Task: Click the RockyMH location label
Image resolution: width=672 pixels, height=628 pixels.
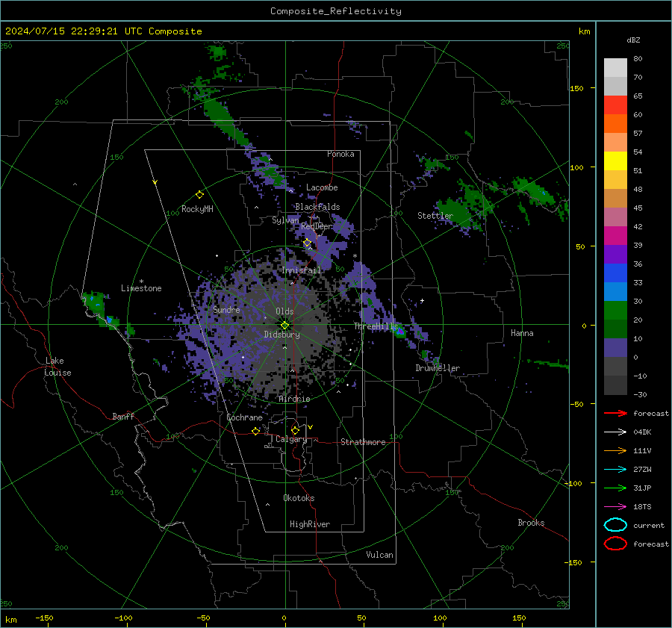Action: pyautogui.click(x=197, y=209)
